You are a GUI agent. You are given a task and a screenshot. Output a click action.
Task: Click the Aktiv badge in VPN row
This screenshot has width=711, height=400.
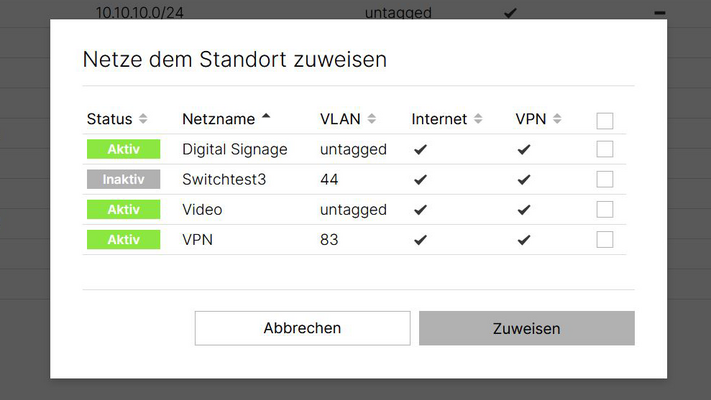point(123,240)
